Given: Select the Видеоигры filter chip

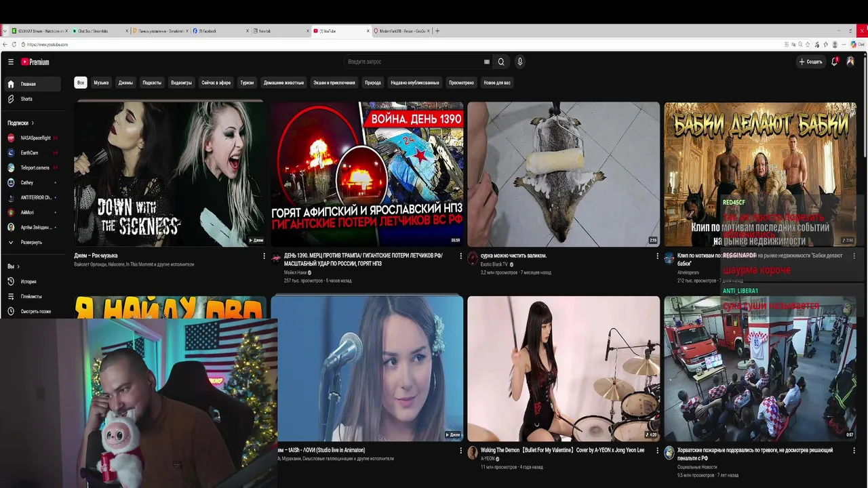Looking at the screenshot, I should click(181, 83).
